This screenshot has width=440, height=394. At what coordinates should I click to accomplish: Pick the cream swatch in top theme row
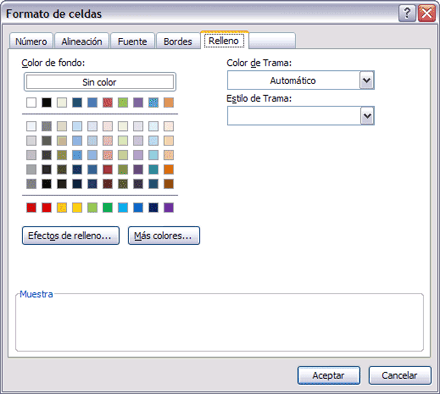point(62,102)
